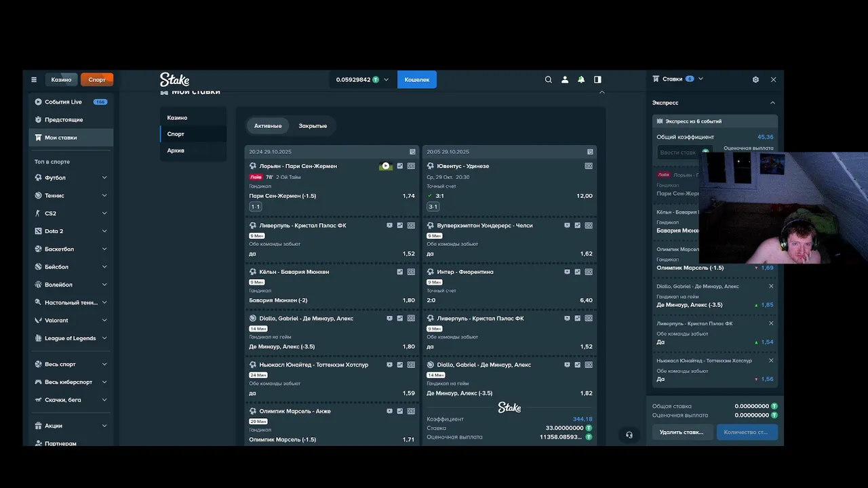Open share icon on the 20:05 29.10.2025 bet
This screenshot has height=488, width=868.
[x=590, y=152]
